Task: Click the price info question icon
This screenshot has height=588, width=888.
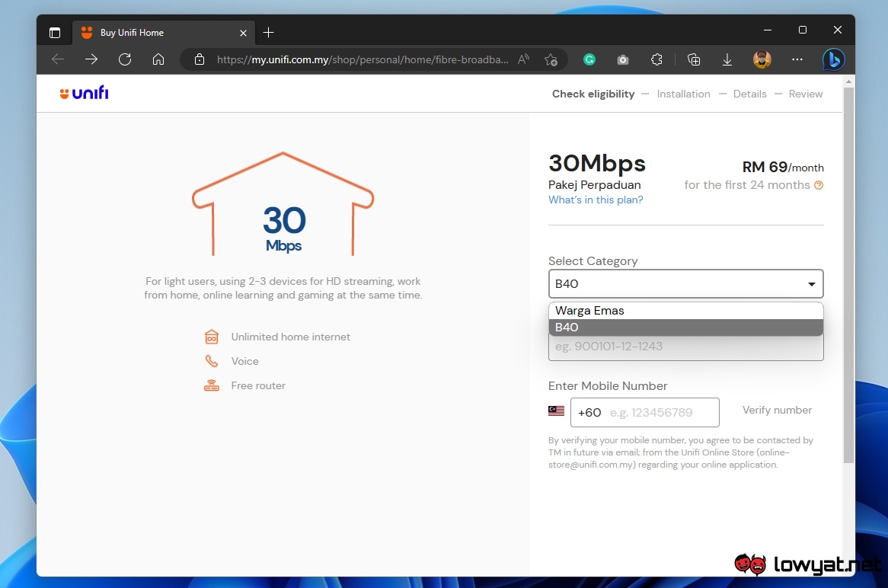Action: tap(819, 185)
